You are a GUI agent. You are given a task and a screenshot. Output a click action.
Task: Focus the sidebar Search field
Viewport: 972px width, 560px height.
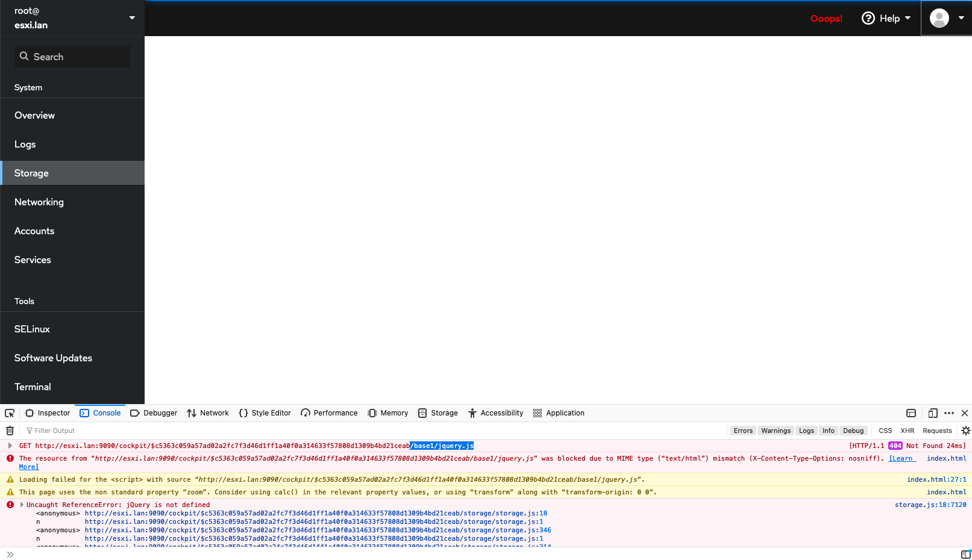72,57
